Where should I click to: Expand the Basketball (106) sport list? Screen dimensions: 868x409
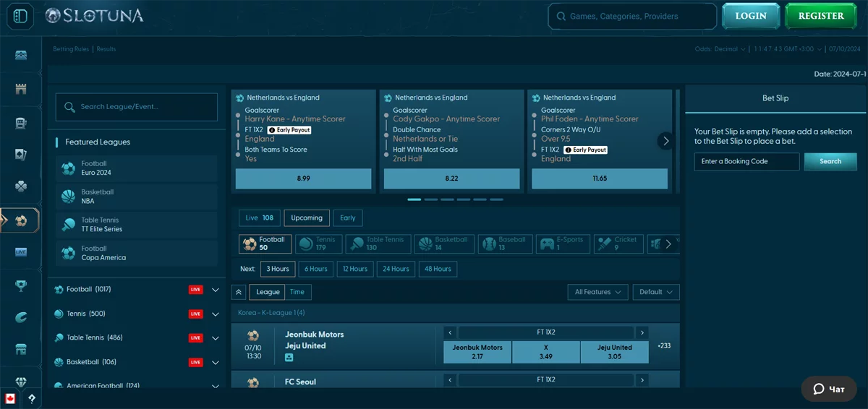tap(216, 362)
